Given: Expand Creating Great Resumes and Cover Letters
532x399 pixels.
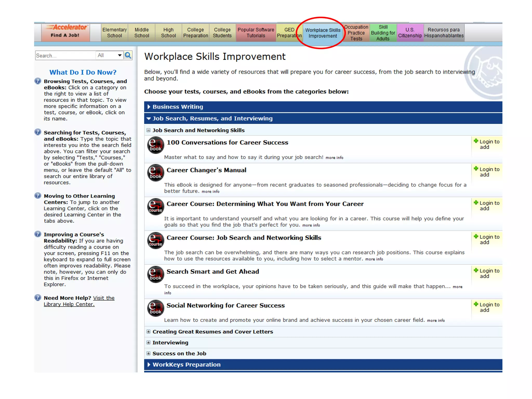Looking at the screenshot, I should (x=148, y=332).
